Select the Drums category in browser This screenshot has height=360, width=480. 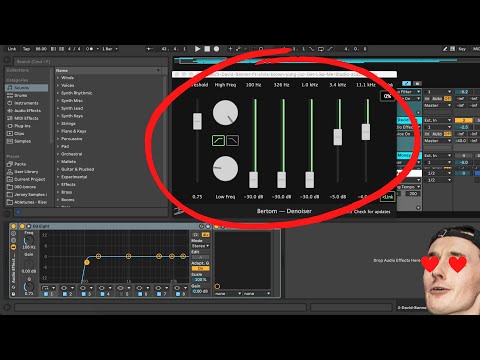pyautogui.click(x=27, y=95)
